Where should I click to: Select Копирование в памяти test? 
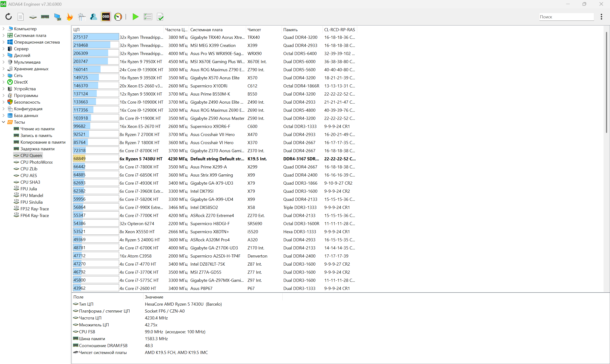pyautogui.click(x=43, y=142)
